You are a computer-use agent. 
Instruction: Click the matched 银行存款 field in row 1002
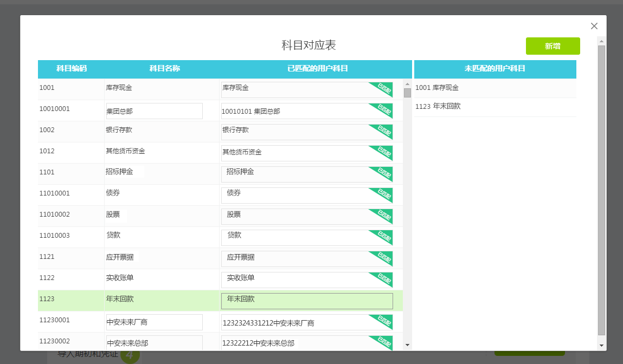coord(307,132)
